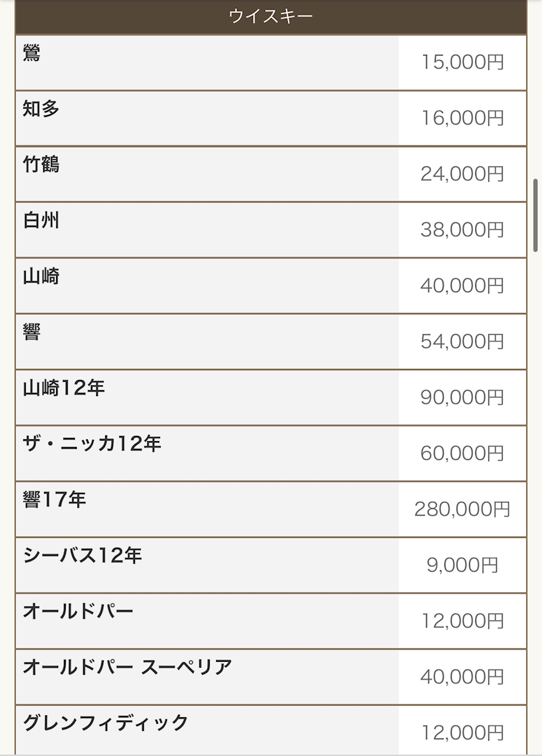Click the 280,000円 price
The width and height of the screenshot is (542, 756).
(x=462, y=510)
